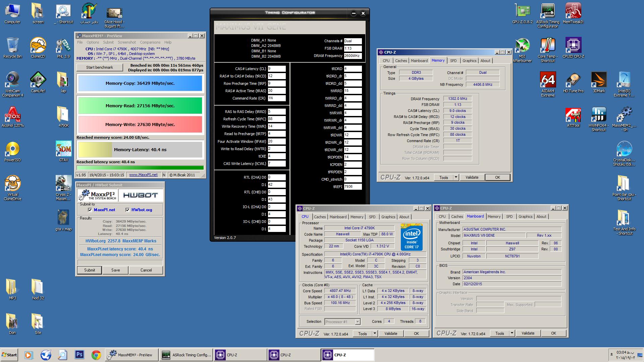Open WebCam Companion 4 icon
644x362 pixels.
(12, 84)
